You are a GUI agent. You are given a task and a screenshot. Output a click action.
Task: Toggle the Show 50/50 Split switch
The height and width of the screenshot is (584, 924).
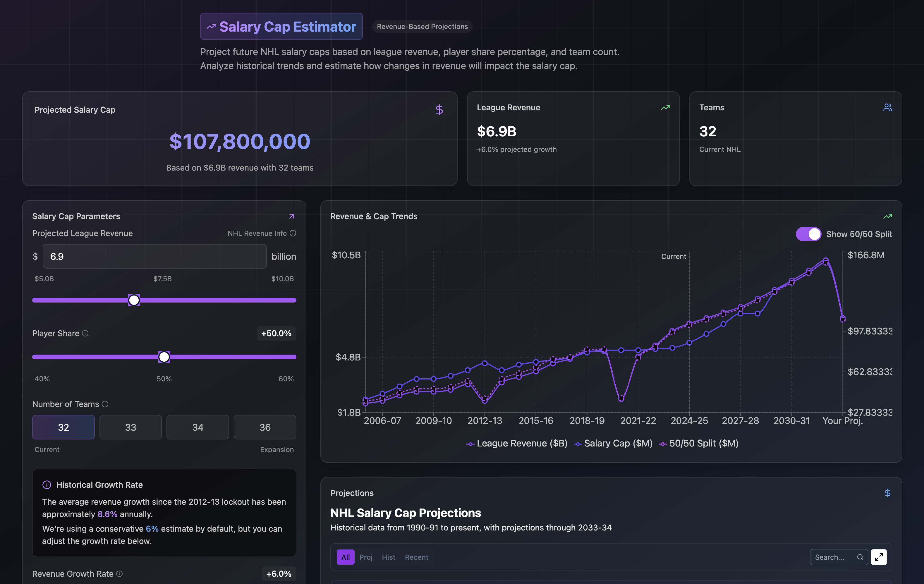pos(808,234)
